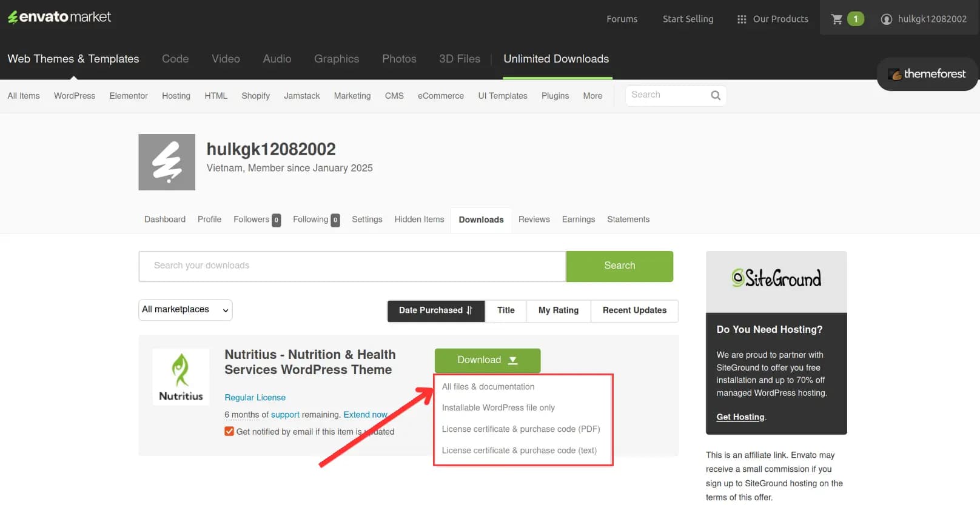Open the green Download dropdown button
The width and height of the screenshot is (980, 513).
pyautogui.click(x=488, y=360)
